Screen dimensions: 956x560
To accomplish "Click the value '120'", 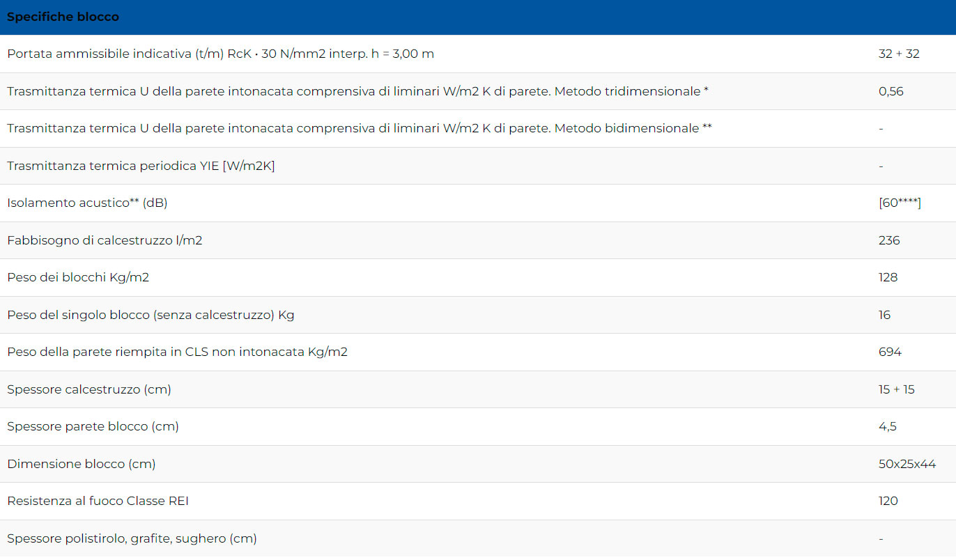I will pos(888,501).
